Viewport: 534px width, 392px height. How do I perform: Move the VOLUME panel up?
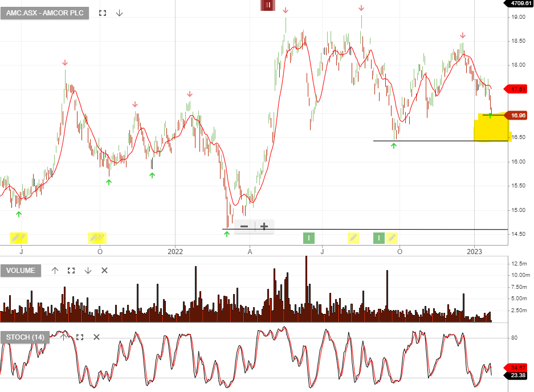[55, 271]
